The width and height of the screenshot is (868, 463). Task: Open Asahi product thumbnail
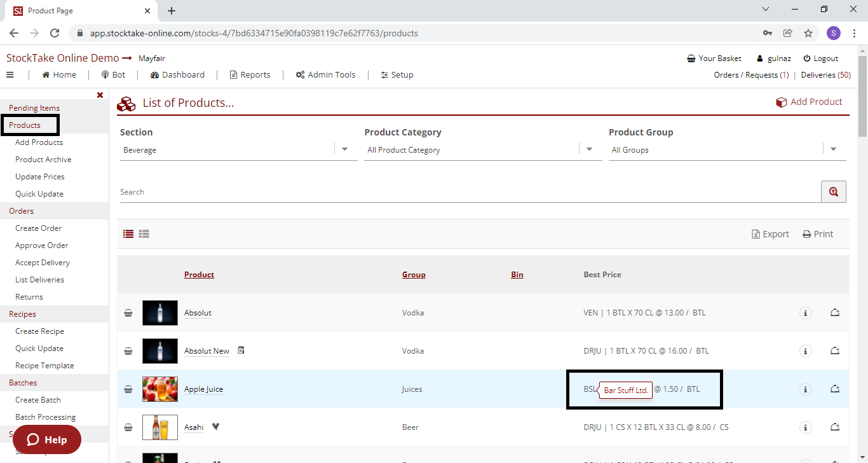pos(160,427)
